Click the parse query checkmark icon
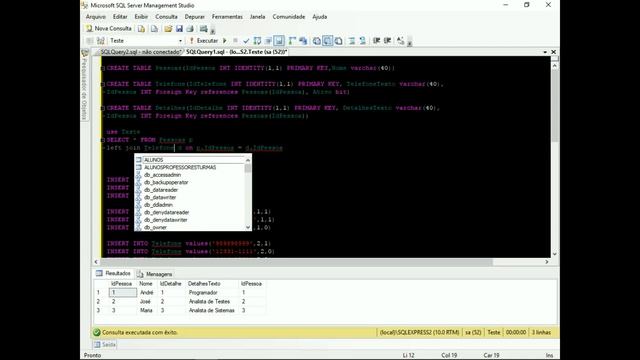This screenshot has height=360, width=640. pyautogui.click(x=246, y=41)
